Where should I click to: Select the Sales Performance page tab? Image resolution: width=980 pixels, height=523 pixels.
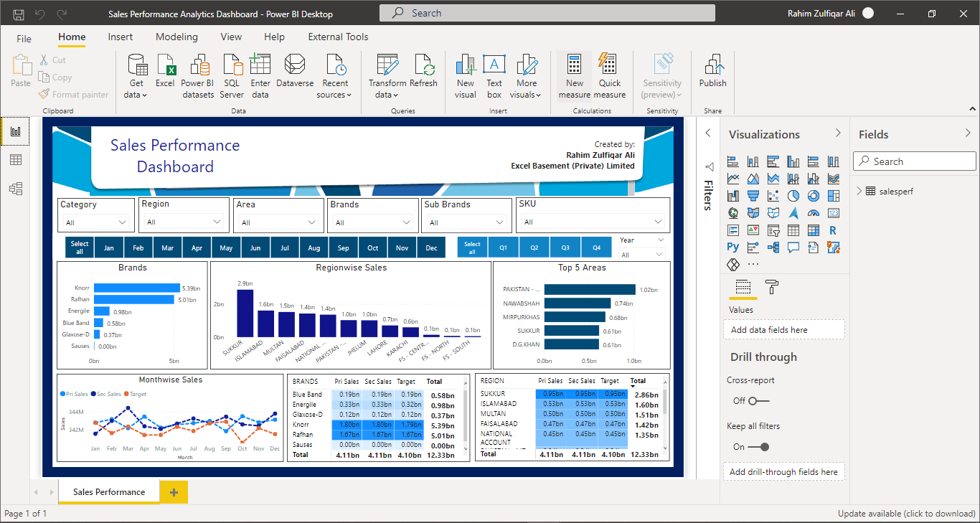click(109, 492)
